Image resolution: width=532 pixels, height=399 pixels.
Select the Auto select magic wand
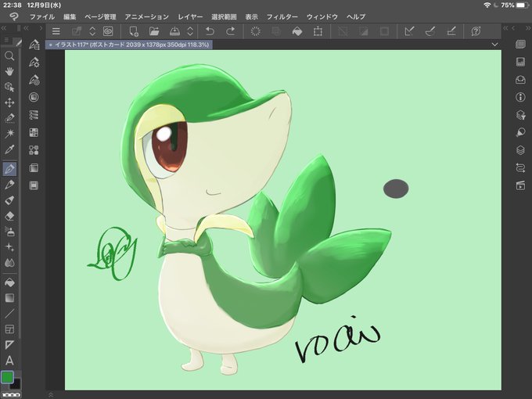click(9, 133)
